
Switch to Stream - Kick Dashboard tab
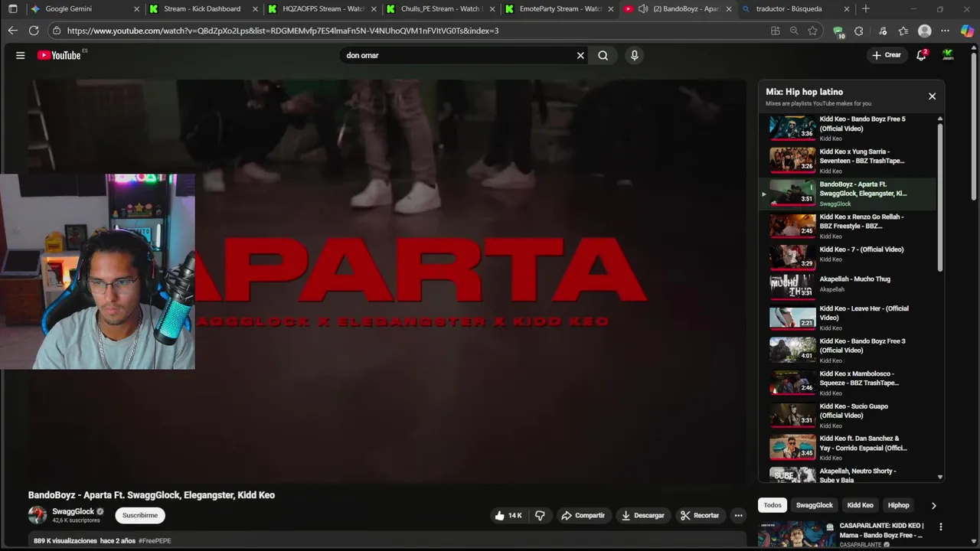[201, 9]
